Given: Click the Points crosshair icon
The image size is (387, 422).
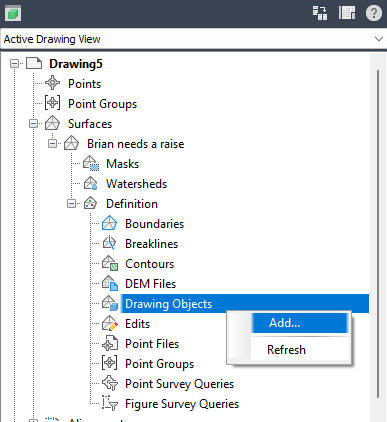Looking at the screenshot, I should point(52,83).
